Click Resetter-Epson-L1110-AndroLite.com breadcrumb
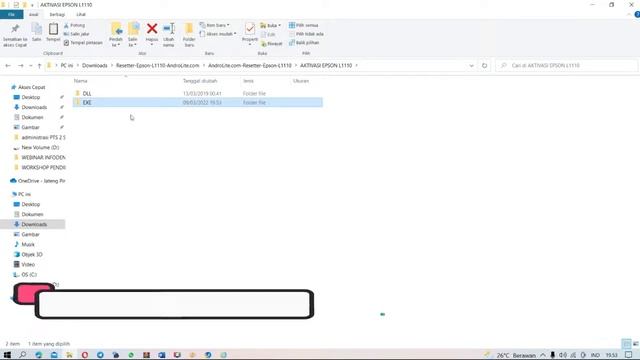 (158, 65)
